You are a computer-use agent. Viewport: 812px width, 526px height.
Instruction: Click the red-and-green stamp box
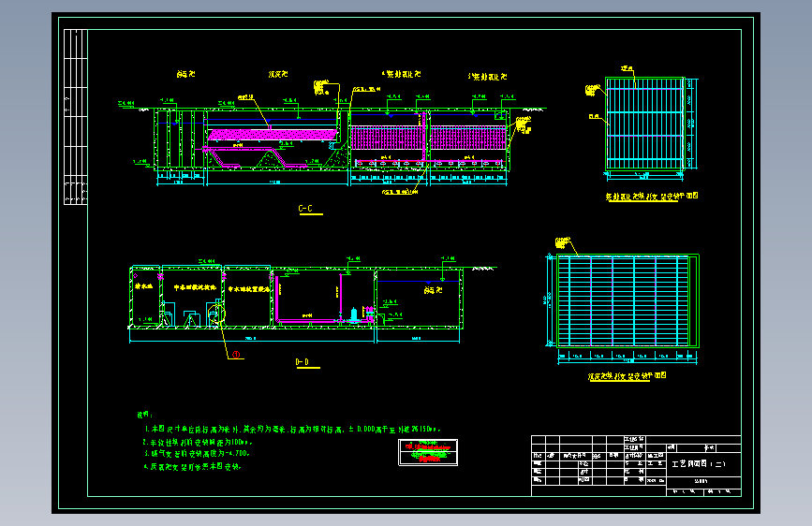click(x=428, y=452)
